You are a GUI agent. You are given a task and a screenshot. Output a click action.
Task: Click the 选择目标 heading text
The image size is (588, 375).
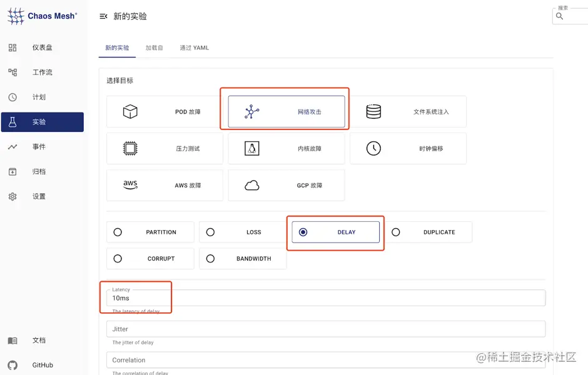(x=119, y=81)
